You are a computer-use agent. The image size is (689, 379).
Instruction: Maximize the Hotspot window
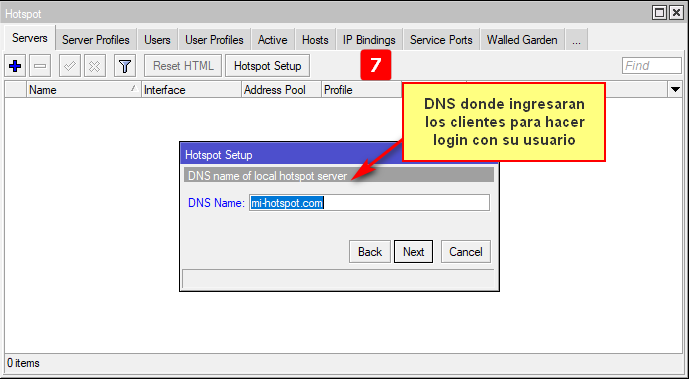660,14
